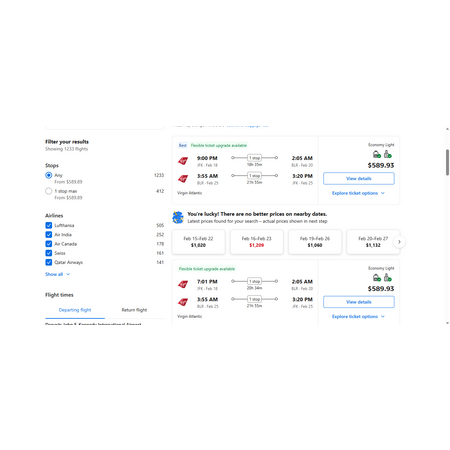Click the personal item baggage icon on first flight card

[x=377, y=154]
